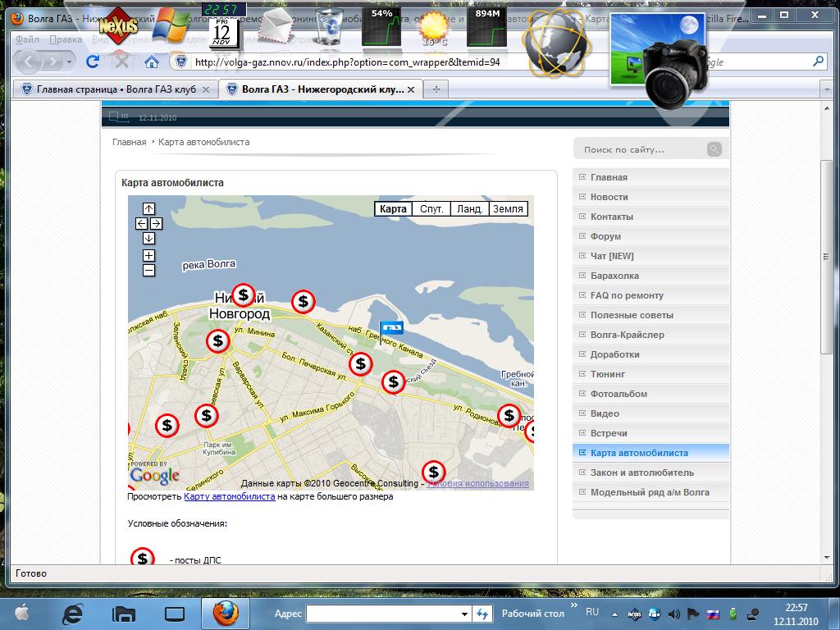Viewport: 840px width, 630px height.
Task: Open the recycle bin dock icon
Action: click(329, 25)
